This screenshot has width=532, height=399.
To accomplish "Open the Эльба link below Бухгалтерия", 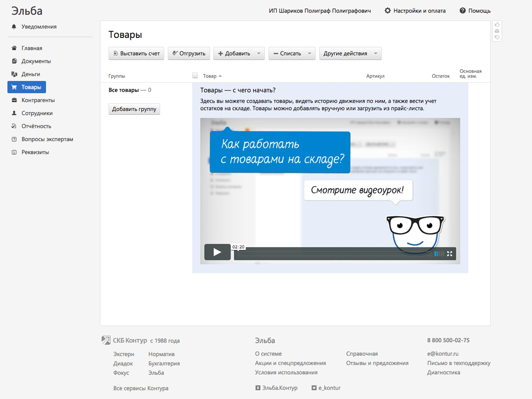I will 156,373.
